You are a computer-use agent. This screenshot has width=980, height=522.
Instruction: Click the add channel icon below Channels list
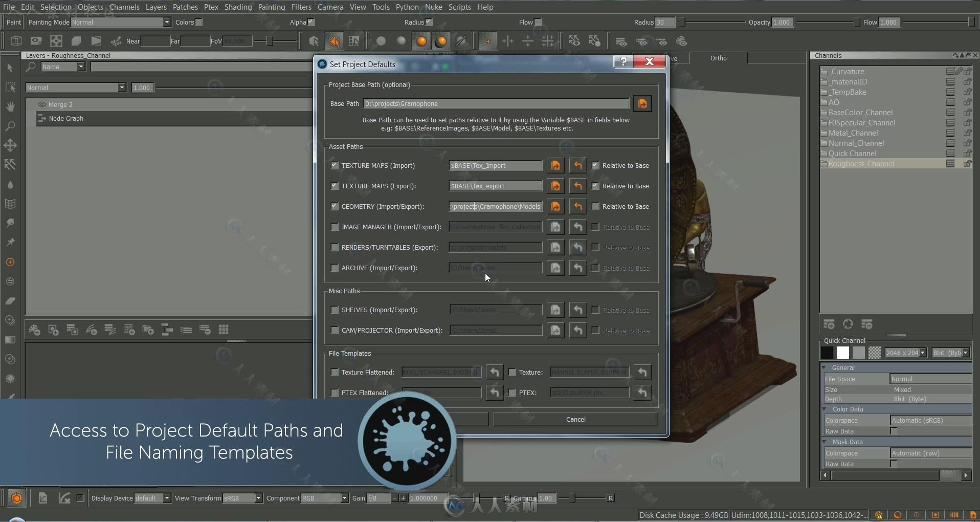[829, 324]
